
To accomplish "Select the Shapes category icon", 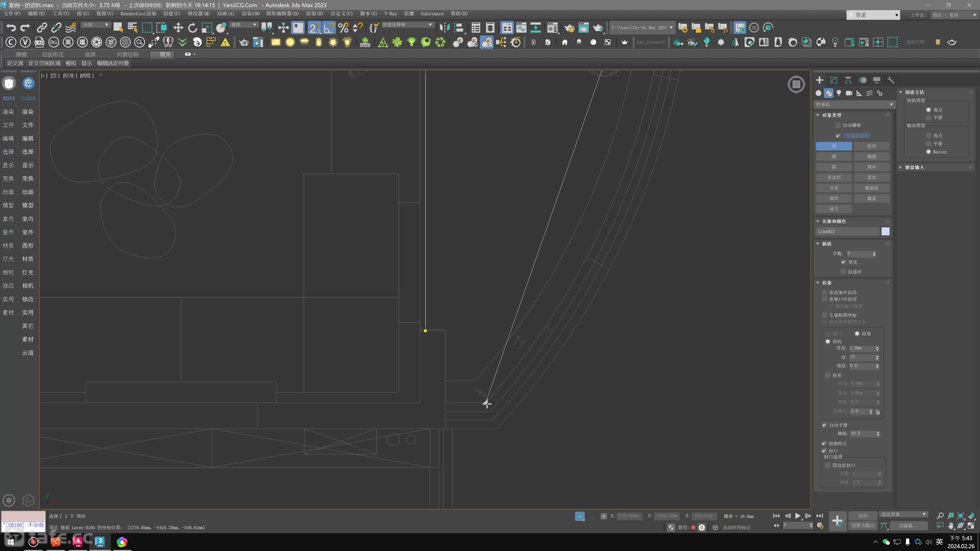I will click(x=828, y=93).
